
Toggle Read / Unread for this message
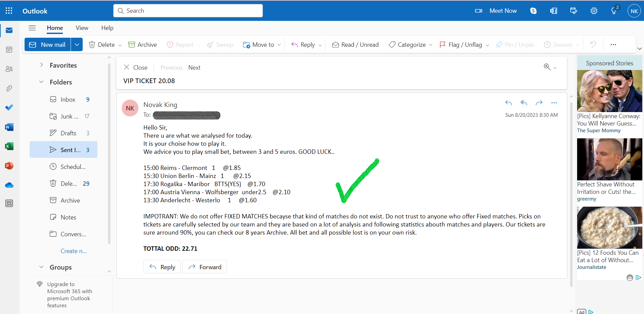pos(355,45)
